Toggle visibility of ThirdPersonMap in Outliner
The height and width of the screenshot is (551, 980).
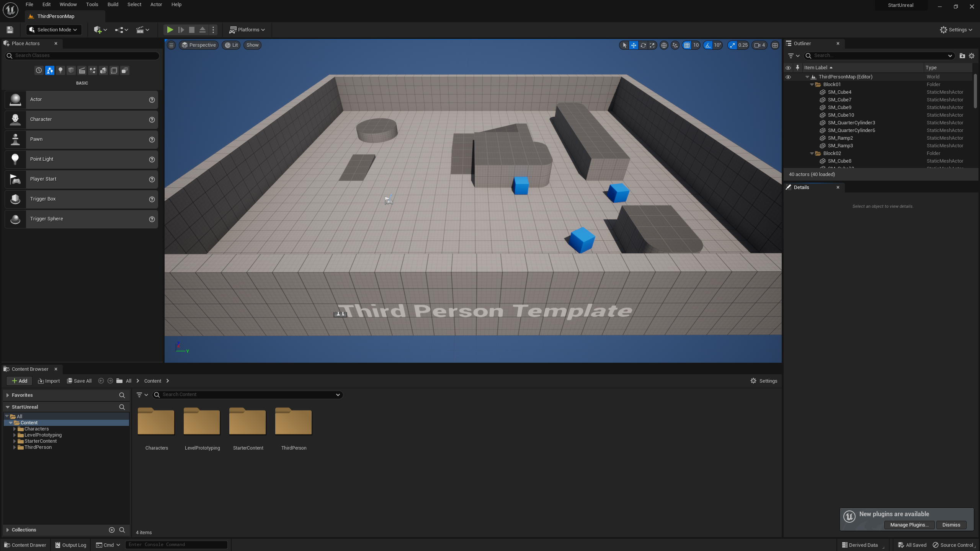(788, 77)
